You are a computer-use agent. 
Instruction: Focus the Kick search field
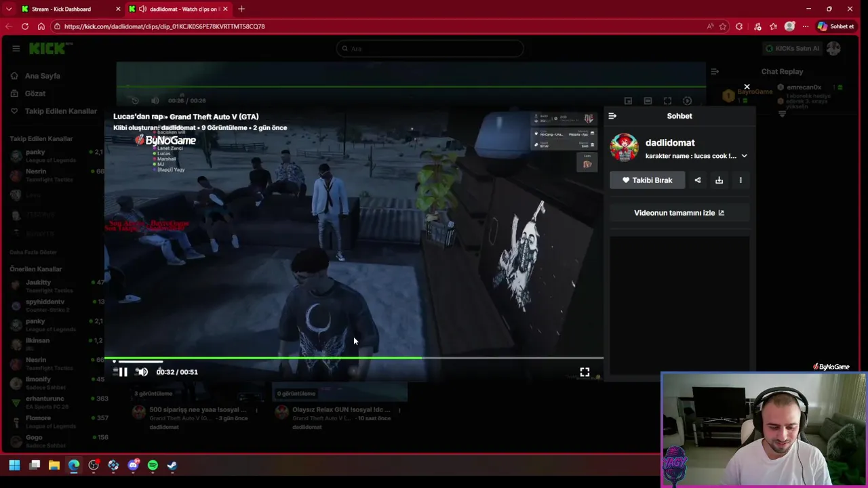(430, 48)
